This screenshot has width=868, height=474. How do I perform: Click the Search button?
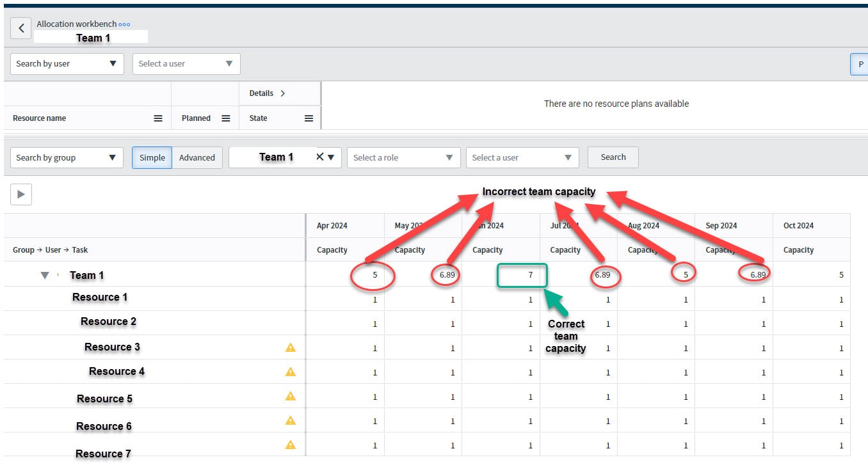[x=613, y=157]
